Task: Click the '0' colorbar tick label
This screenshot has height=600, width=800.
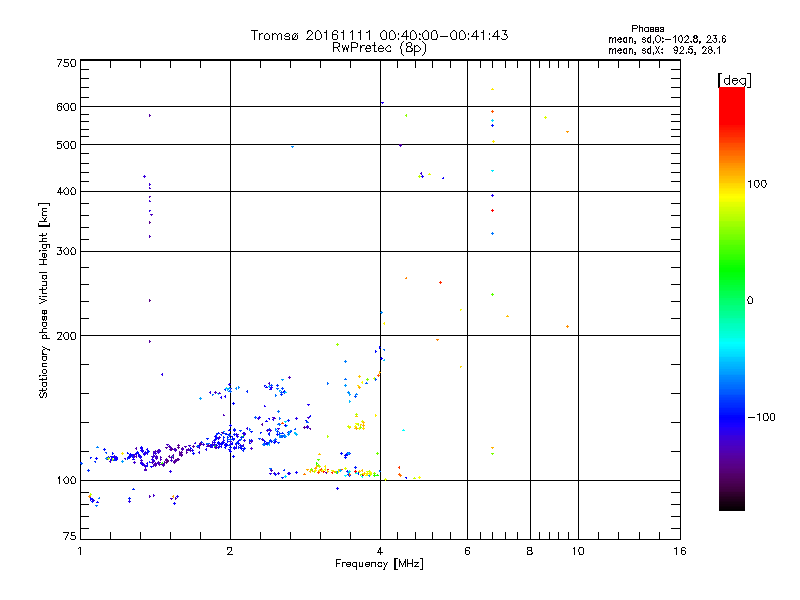Action: [750, 301]
